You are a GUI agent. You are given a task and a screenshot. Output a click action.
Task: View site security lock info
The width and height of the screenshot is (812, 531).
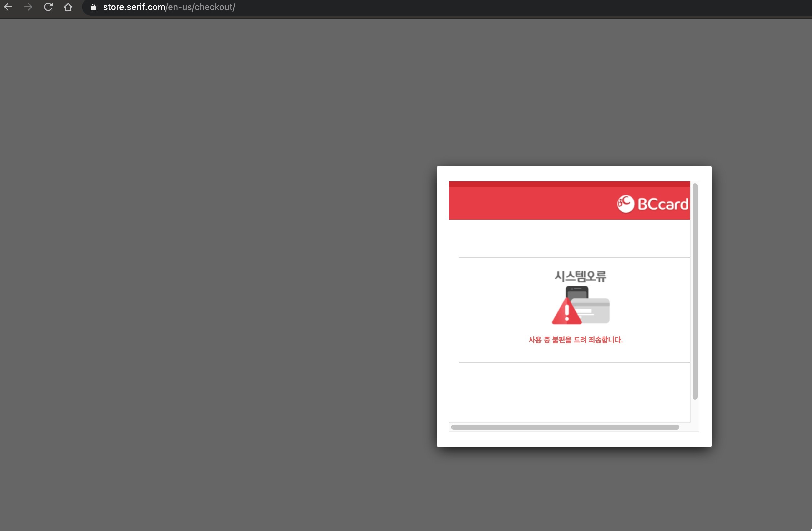93,7
